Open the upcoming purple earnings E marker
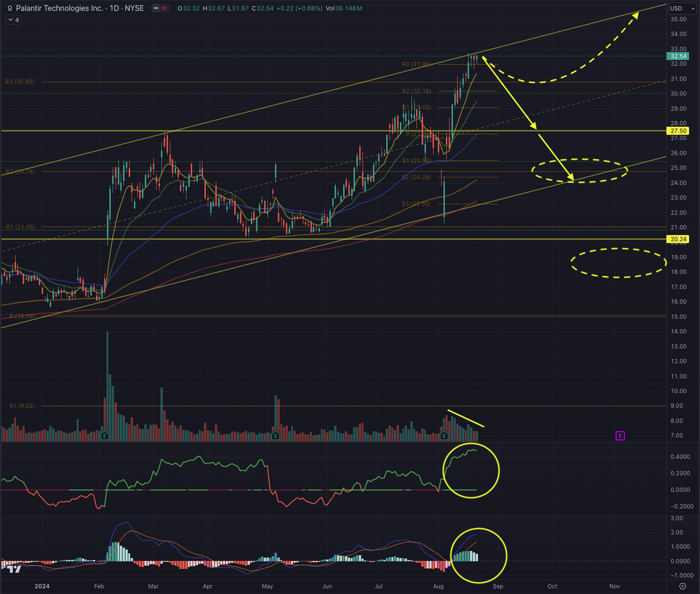 620,436
